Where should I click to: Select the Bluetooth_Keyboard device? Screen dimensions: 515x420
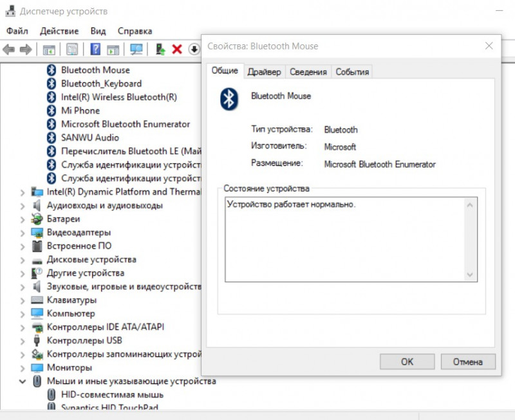coord(101,84)
